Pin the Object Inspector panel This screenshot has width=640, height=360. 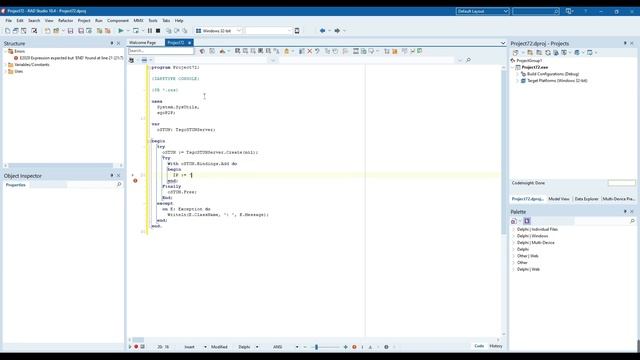pyautogui.click(x=112, y=176)
